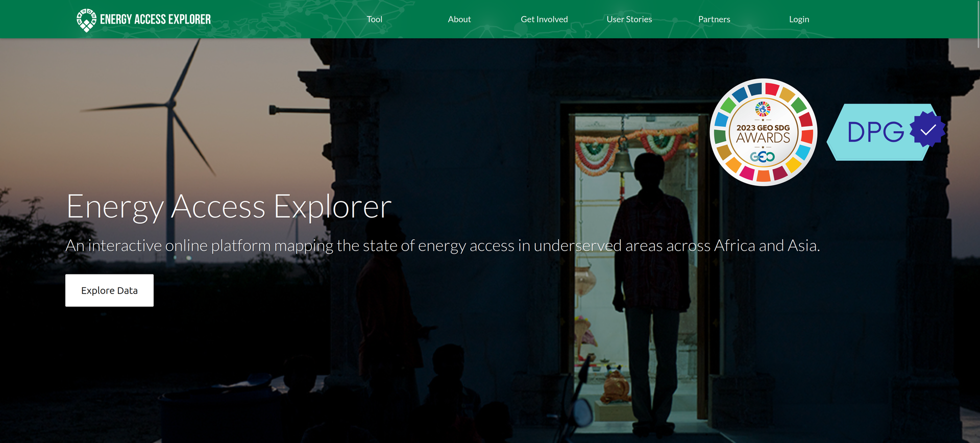The width and height of the screenshot is (980, 443).
Task: Open the Partners page
Action: click(714, 19)
